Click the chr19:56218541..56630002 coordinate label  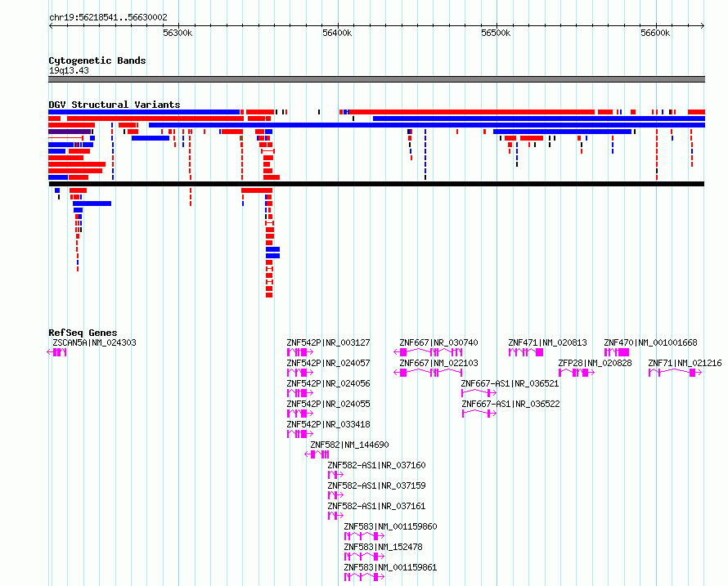(108, 18)
